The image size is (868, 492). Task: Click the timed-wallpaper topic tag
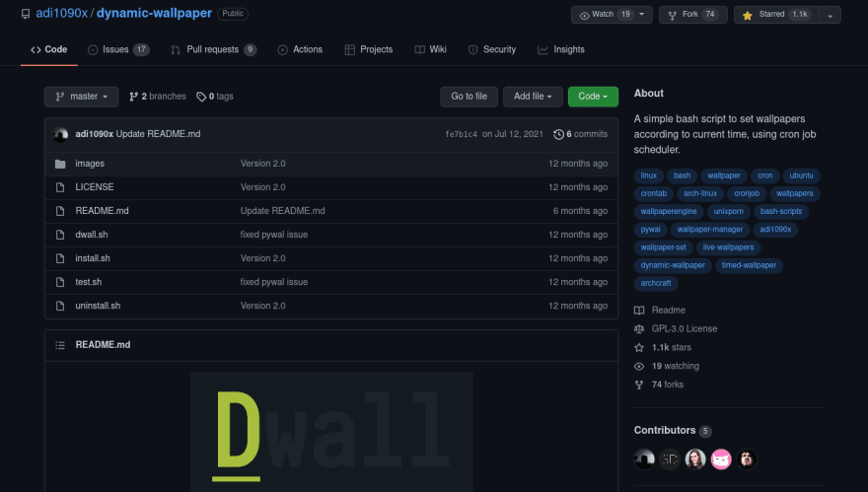tap(749, 265)
